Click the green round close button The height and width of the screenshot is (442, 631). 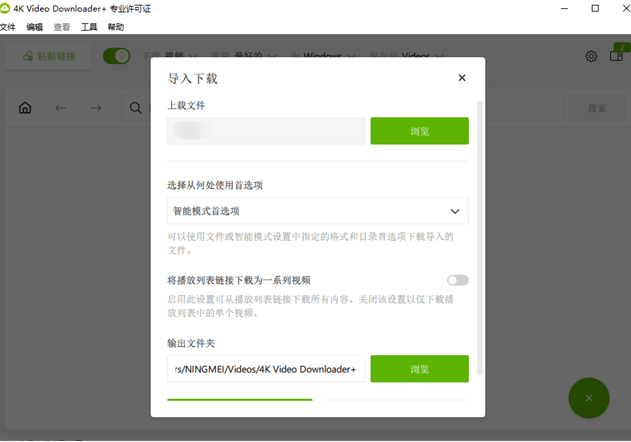589,398
